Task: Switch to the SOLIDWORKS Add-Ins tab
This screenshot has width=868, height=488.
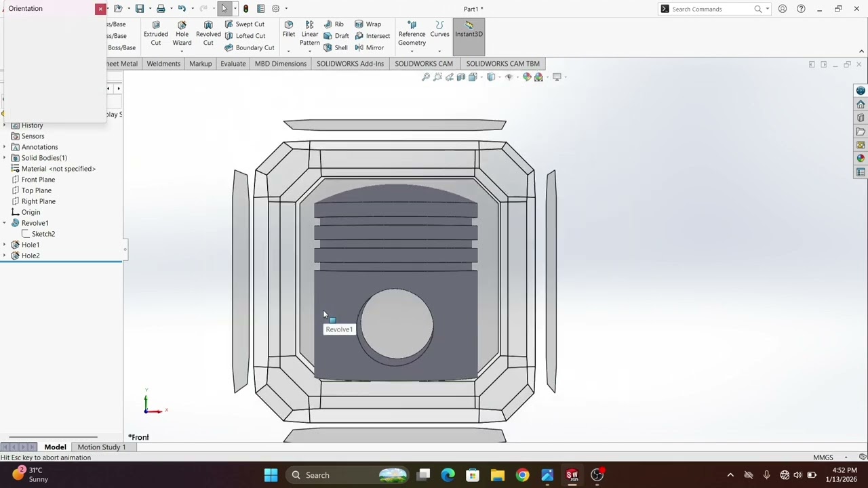Action: pyautogui.click(x=350, y=64)
